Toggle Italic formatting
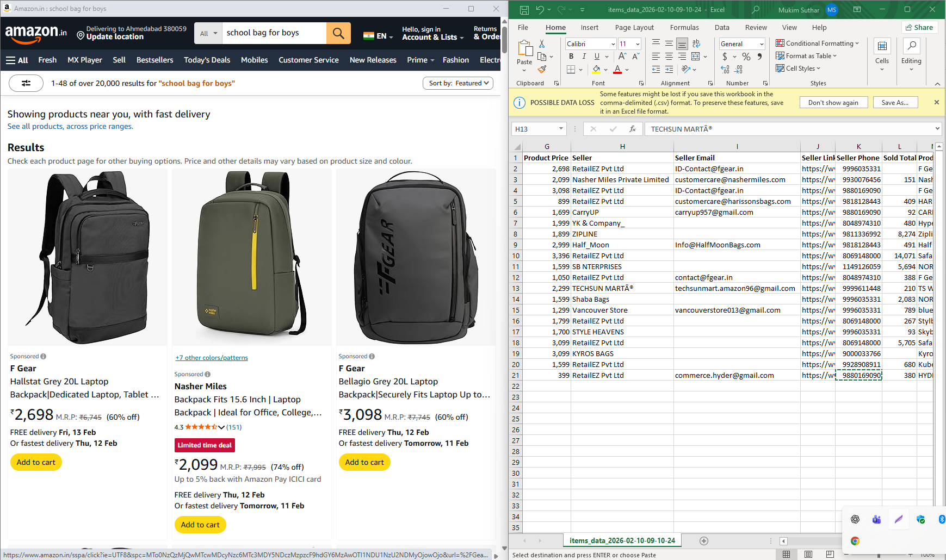Screen dimensions: 946x560 pyautogui.click(x=584, y=57)
